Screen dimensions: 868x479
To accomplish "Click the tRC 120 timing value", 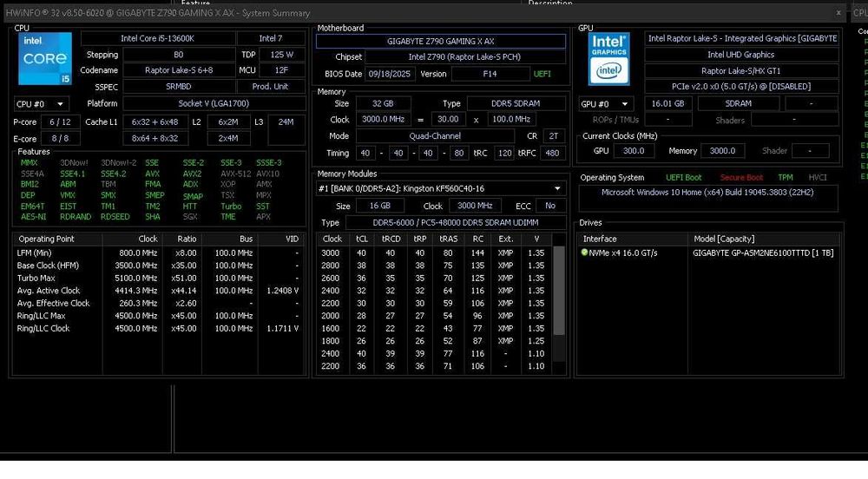I will point(504,154).
